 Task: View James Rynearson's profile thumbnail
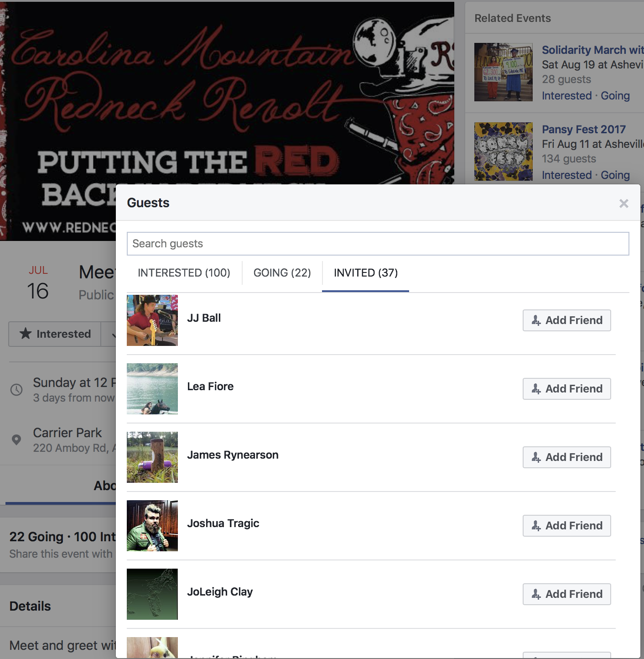point(152,457)
